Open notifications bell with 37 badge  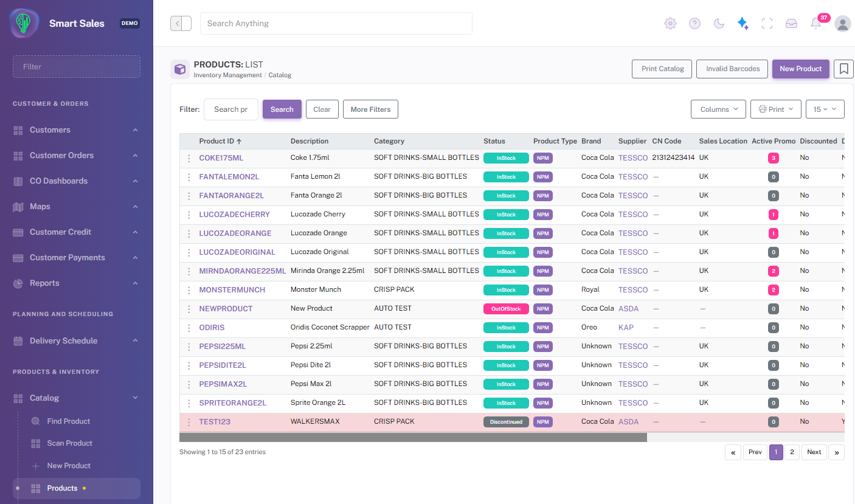pos(816,23)
